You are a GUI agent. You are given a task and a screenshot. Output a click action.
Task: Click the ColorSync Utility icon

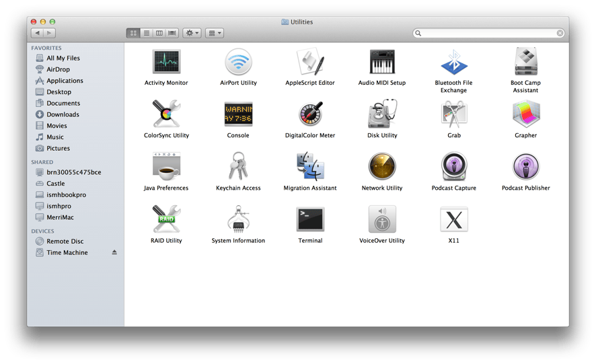[166, 114]
